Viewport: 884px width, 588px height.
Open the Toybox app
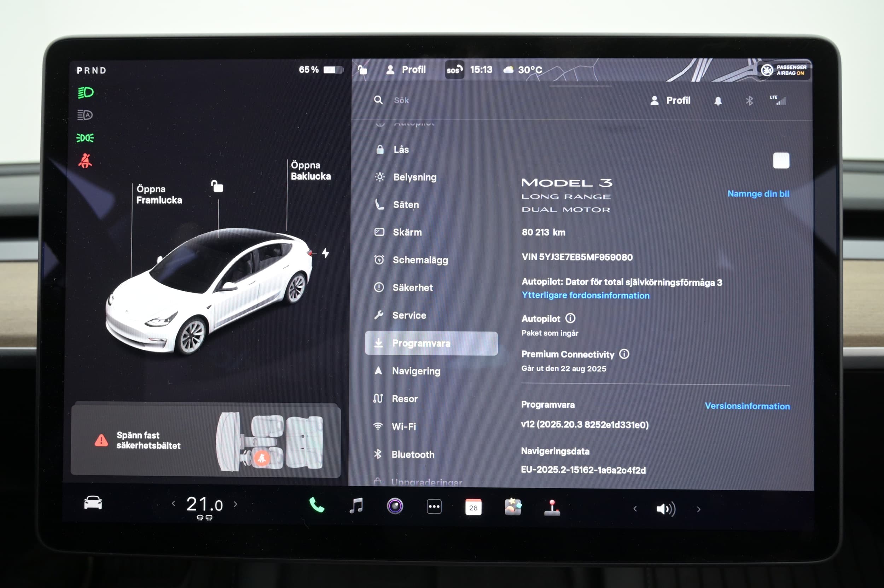pos(513,507)
